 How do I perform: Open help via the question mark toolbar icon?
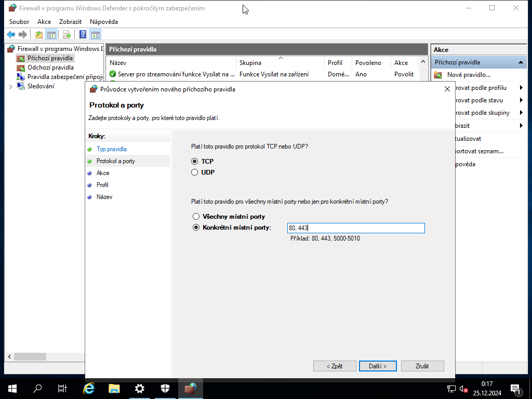click(x=82, y=34)
